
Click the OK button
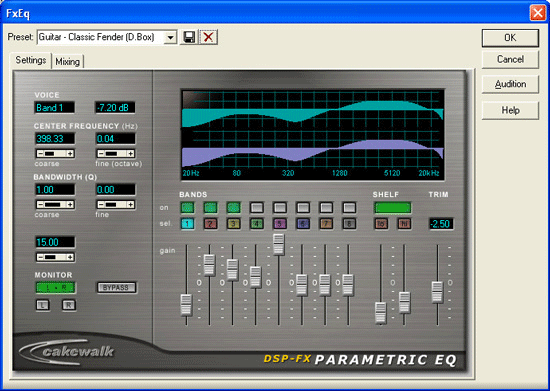510,38
